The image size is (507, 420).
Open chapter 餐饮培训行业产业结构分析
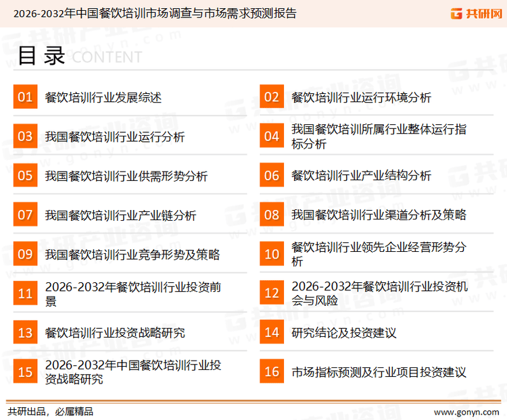(361, 176)
